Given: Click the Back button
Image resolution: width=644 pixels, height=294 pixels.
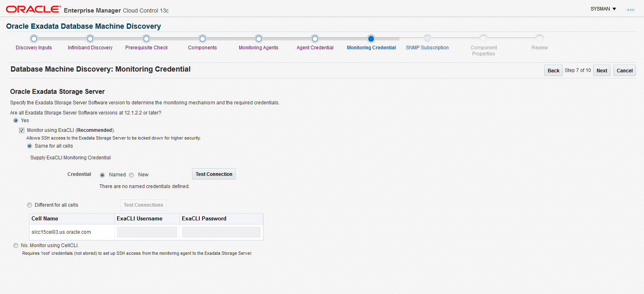Looking at the screenshot, I should click(553, 70).
